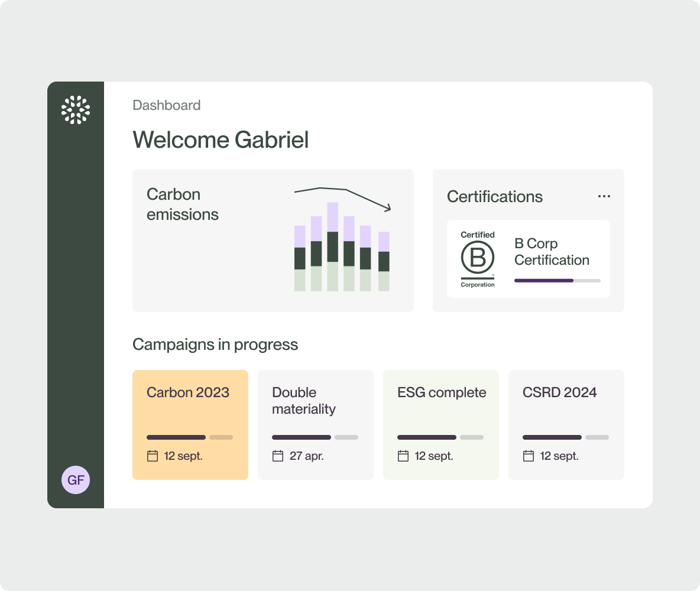Click the ESG complete progress bar
Image resolution: width=700 pixels, height=591 pixels.
pyautogui.click(x=440, y=437)
